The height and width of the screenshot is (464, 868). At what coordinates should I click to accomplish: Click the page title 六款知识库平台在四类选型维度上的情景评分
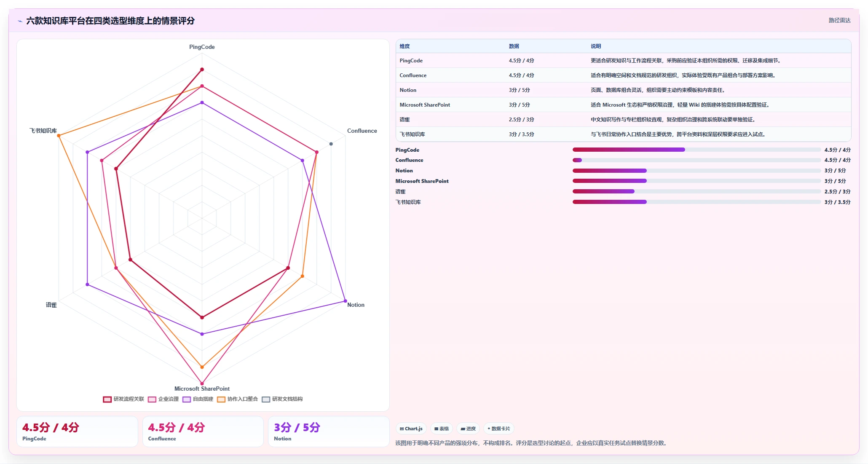[x=110, y=21]
